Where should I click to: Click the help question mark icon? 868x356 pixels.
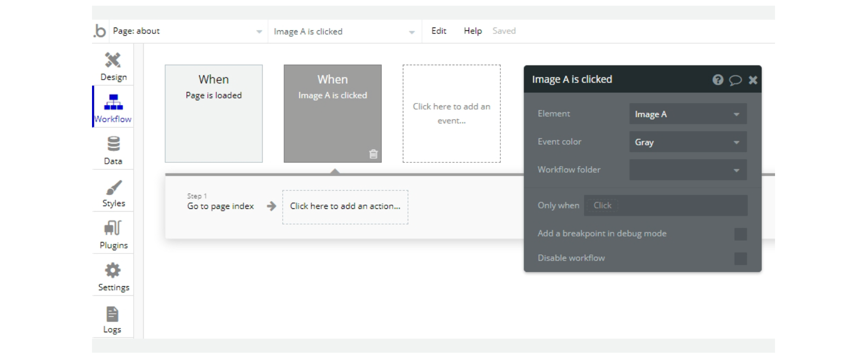click(x=718, y=80)
